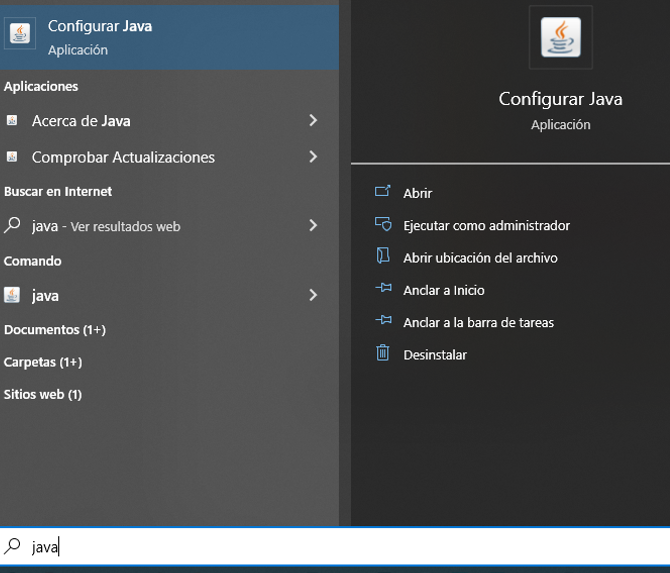The width and height of the screenshot is (670, 573).
Task: Click the Acerca de Java small icon
Action: coord(12,120)
